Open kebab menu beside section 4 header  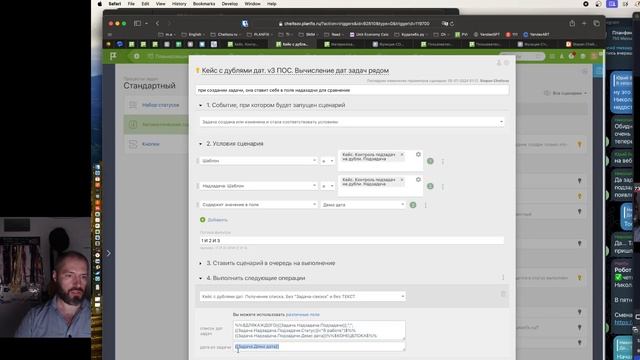503,278
